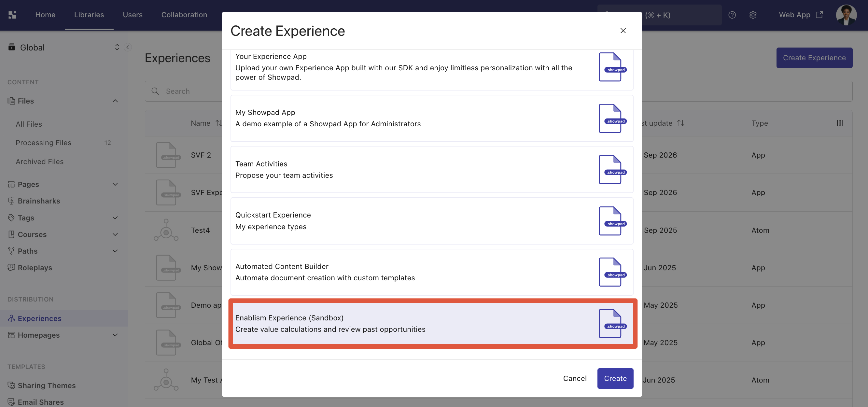868x407 pixels.
Task: Collapse the Files section
Action: click(x=115, y=101)
